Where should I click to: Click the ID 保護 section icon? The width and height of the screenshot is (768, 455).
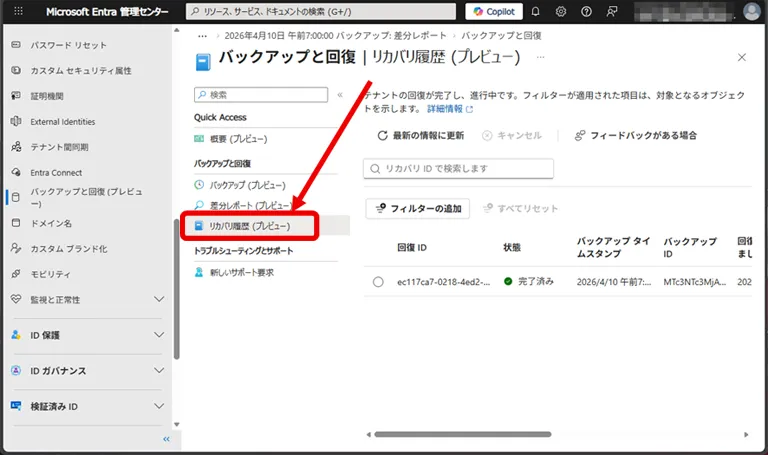[16, 335]
